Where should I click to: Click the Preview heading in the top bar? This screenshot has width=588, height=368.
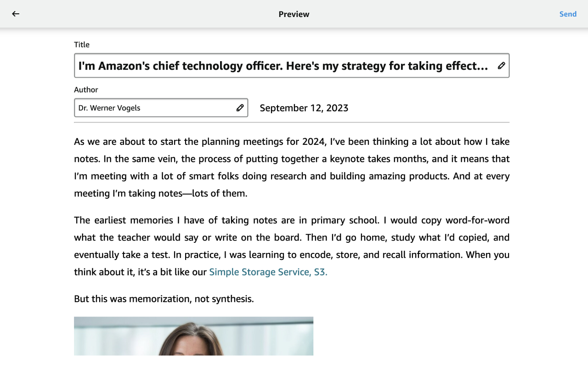(294, 14)
